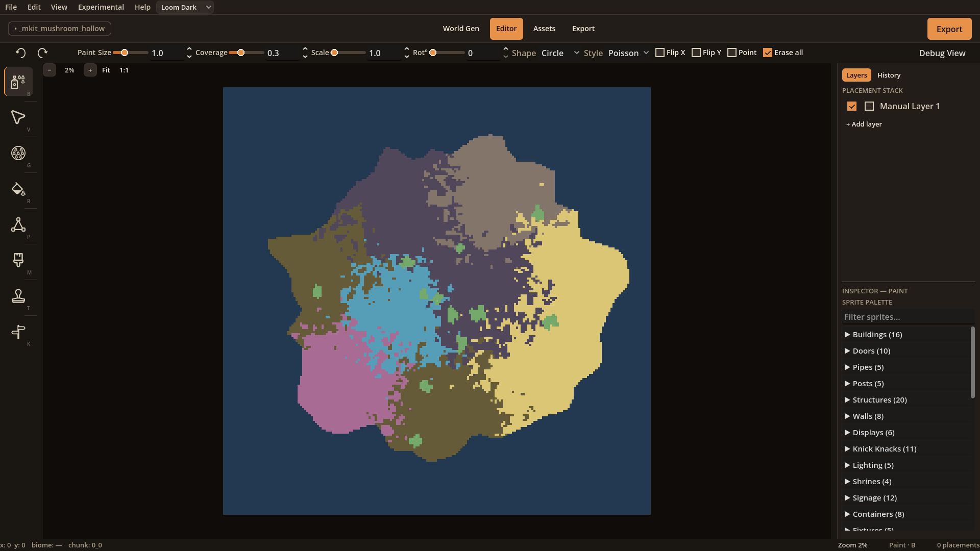This screenshot has width=980, height=551.
Task: Select the stamp tool
Action: coord(18,296)
